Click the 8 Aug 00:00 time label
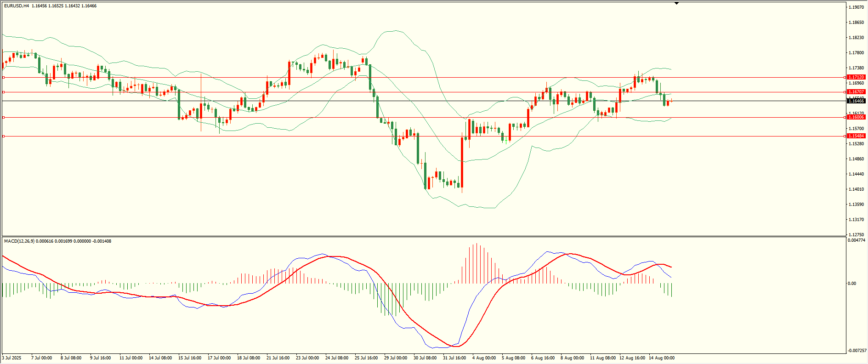 [x=572, y=358]
